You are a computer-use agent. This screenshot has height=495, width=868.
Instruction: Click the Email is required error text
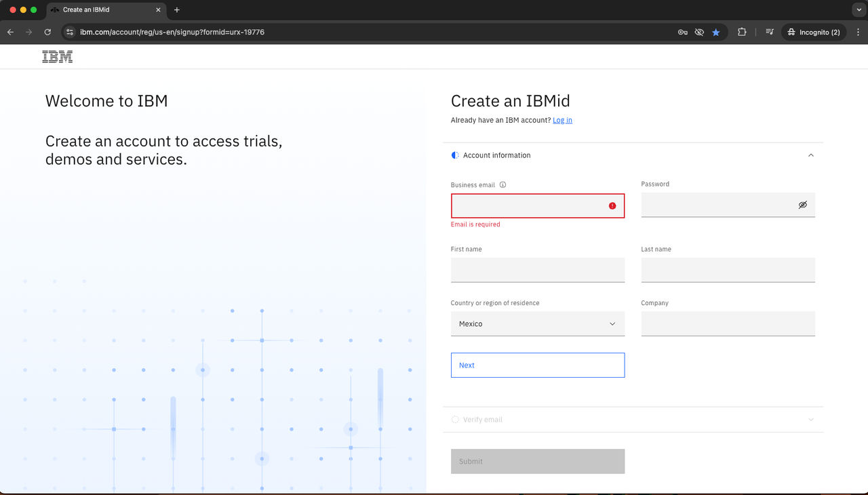tap(475, 224)
